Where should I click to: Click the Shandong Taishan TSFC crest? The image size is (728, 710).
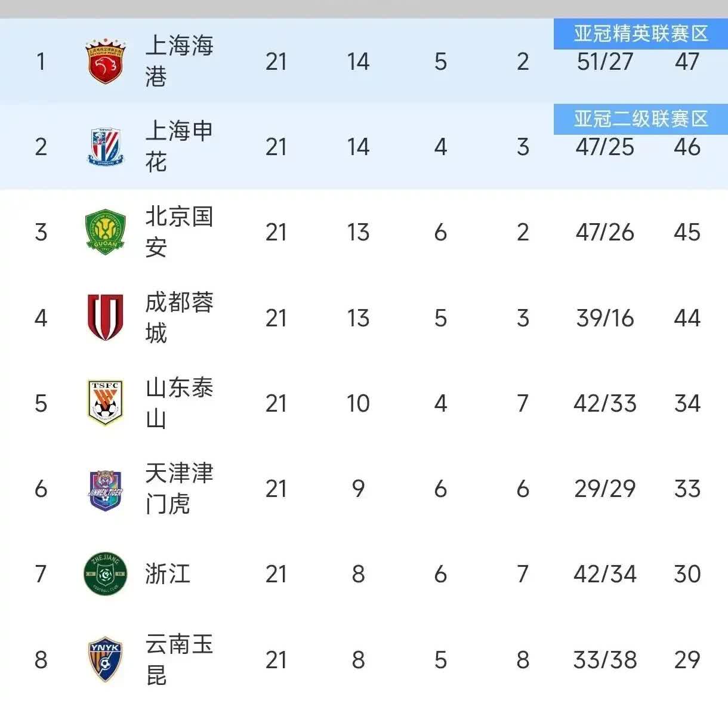[106, 403]
